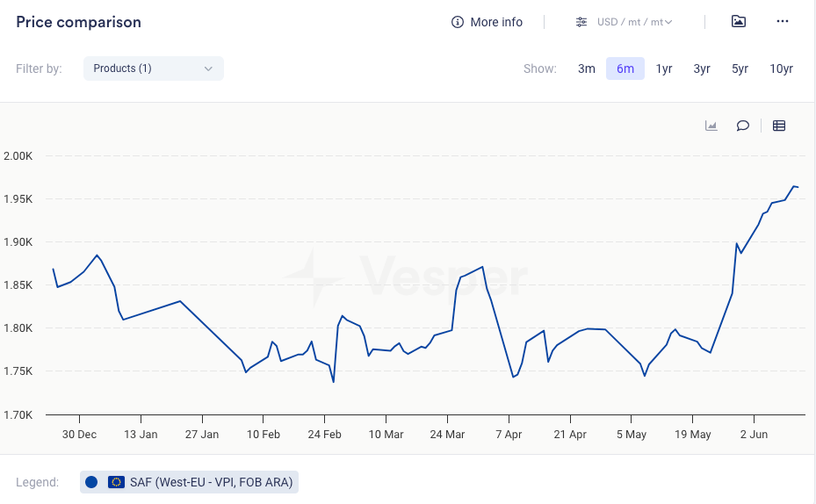
Task: Download chart as image icon
Action: coord(739,21)
